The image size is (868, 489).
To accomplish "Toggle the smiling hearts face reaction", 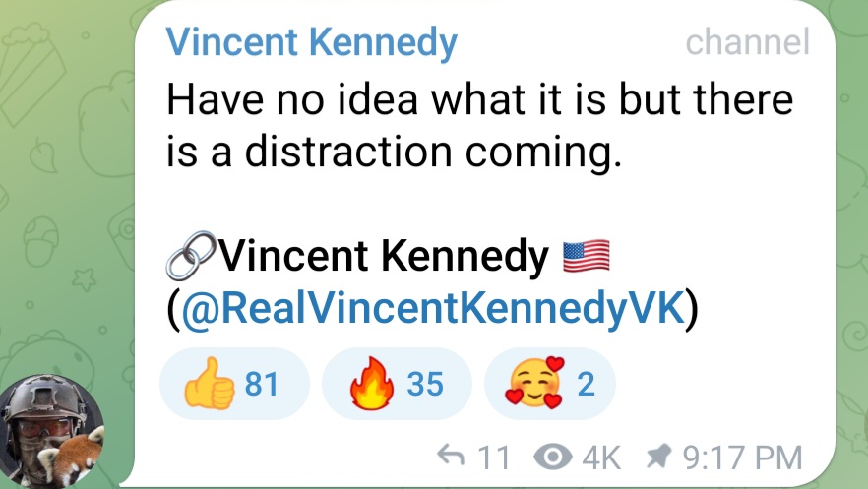I will coord(549,384).
